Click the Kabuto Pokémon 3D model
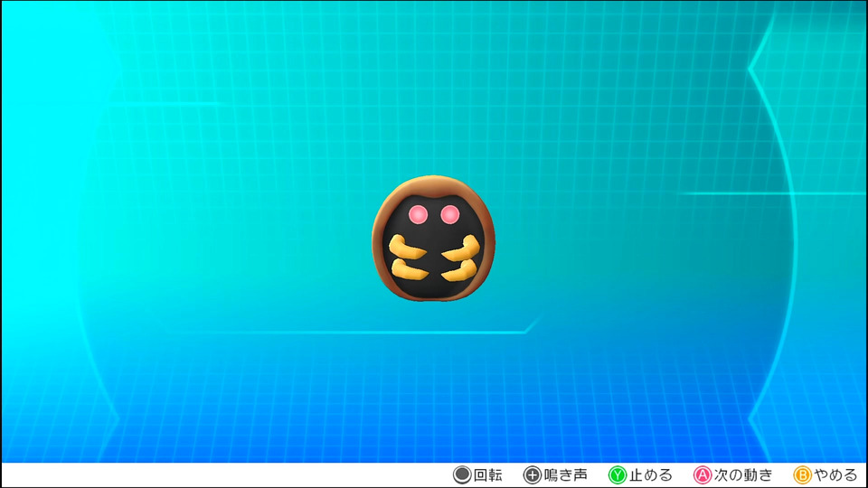 pos(433,239)
